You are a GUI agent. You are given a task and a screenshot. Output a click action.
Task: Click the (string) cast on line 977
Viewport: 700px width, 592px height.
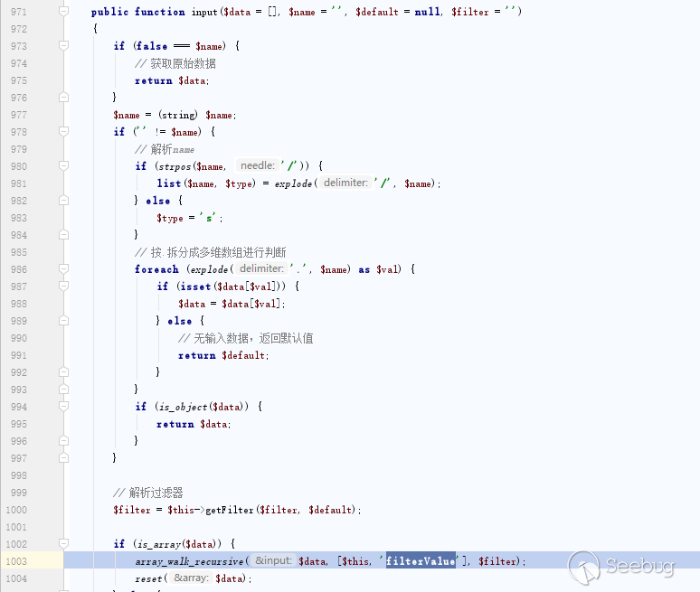click(x=177, y=115)
